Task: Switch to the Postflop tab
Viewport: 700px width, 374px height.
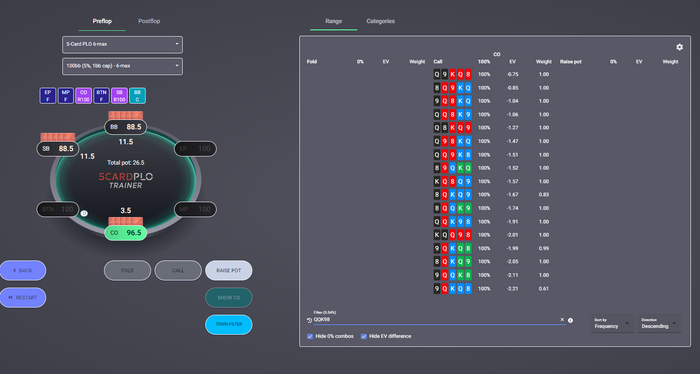Action: [x=149, y=21]
